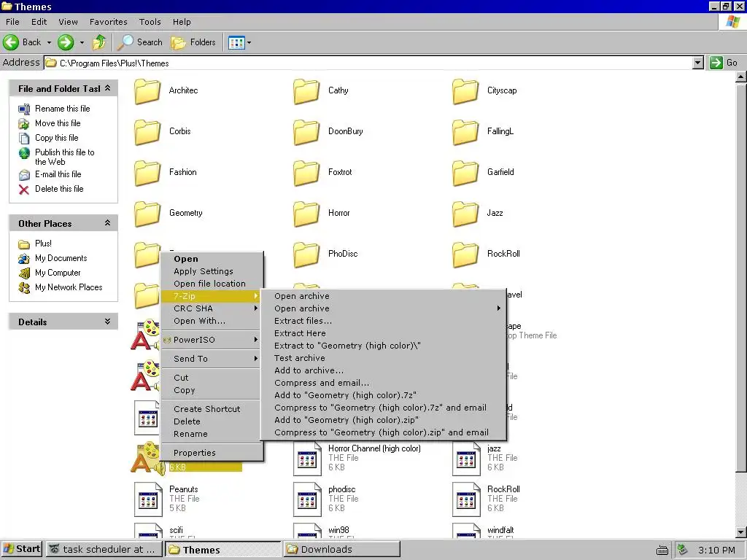Viewport: 747px width, 560px height.
Task: Open the View menu
Action: click(68, 22)
